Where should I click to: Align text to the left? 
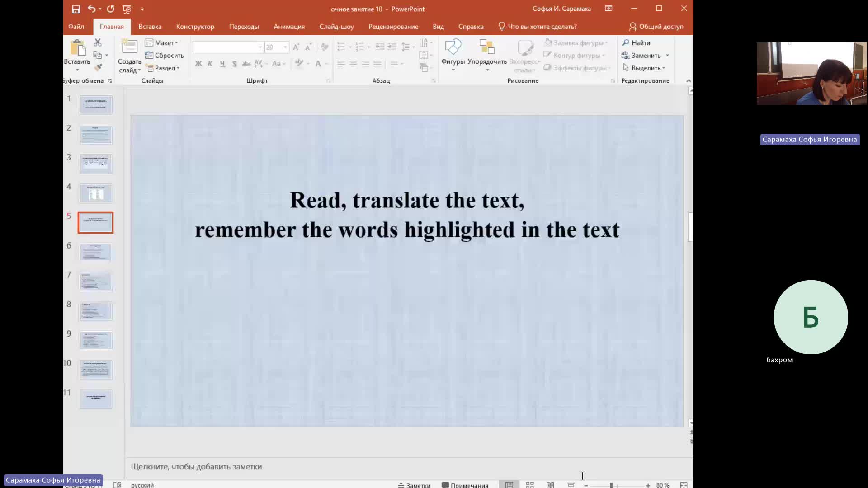[x=341, y=64]
